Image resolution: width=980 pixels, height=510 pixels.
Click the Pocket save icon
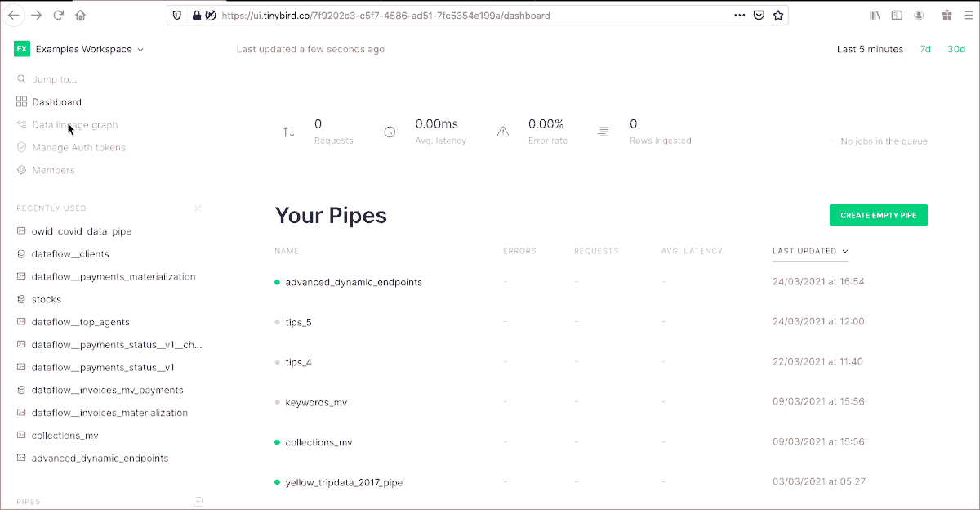tap(759, 15)
